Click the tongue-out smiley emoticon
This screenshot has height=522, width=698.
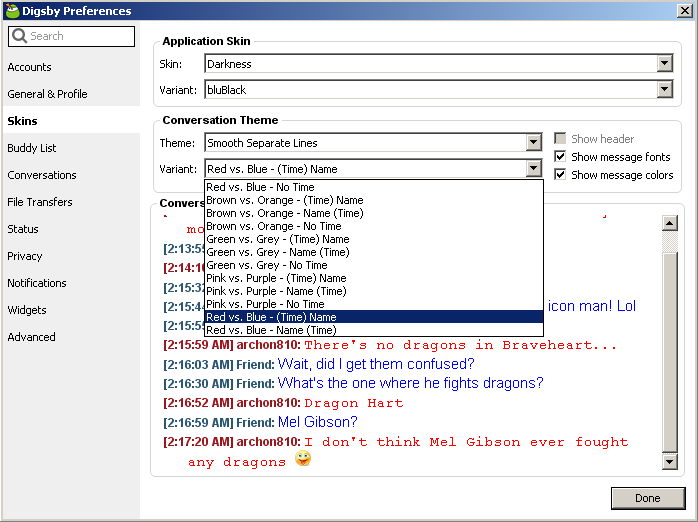tap(303, 458)
